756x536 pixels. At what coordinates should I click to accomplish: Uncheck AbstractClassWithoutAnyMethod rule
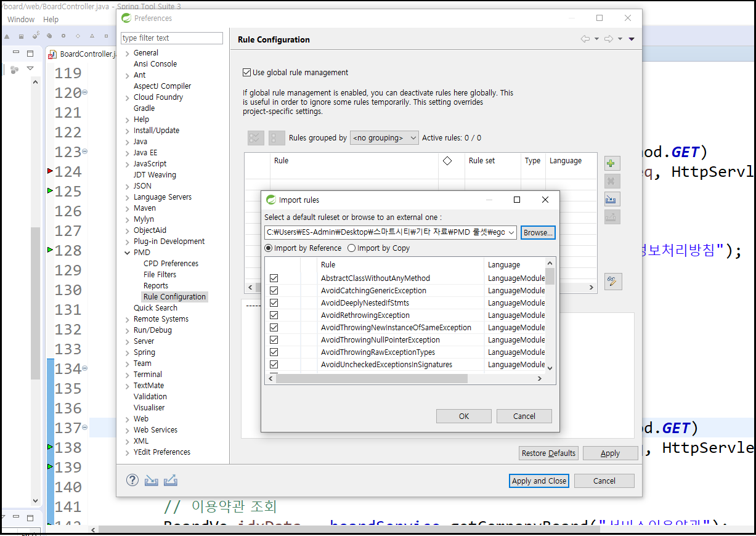[274, 278]
